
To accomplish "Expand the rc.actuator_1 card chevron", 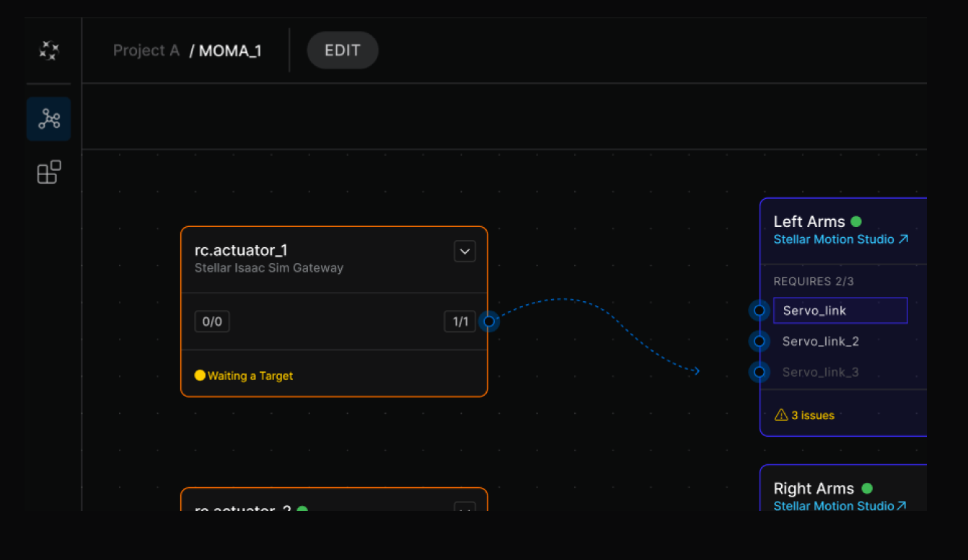I will click(465, 252).
